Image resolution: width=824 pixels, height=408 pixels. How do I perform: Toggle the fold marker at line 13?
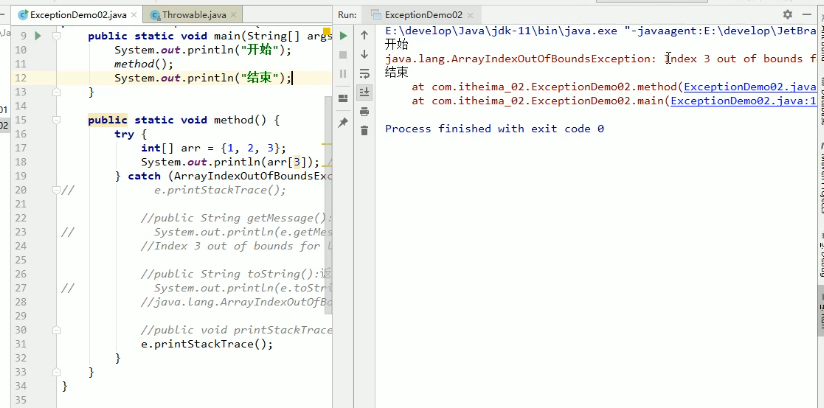[x=56, y=92]
